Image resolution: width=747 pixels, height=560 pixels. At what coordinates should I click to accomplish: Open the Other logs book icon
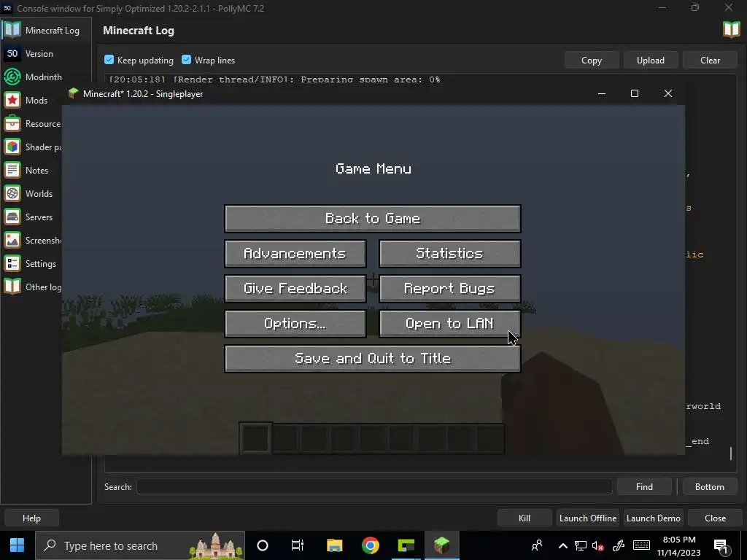pyautogui.click(x=12, y=287)
